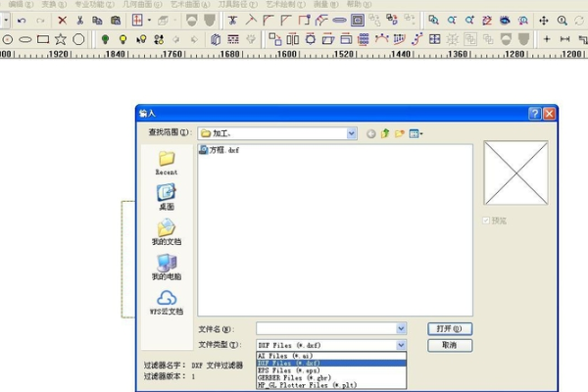This screenshot has width=588, height=392.
Task: Choose GERBER Files (*.gbr) file type
Action: click(x=331, y=377)
